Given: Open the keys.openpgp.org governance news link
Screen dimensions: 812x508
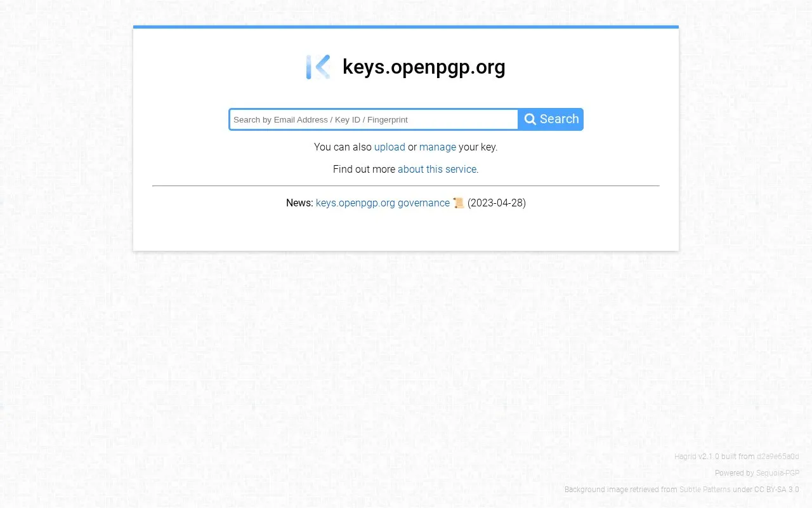Looking at the screenshot, I should pyautogui.click(x=383, y=203).
